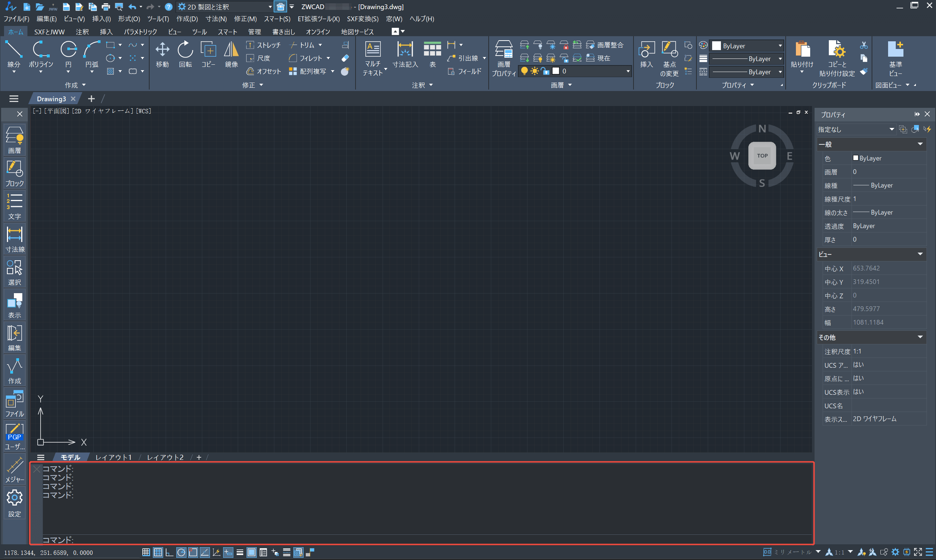Toggle layer freeze sun icon
The height and width of the screenshot is (560, 936).
click(534, 71)
